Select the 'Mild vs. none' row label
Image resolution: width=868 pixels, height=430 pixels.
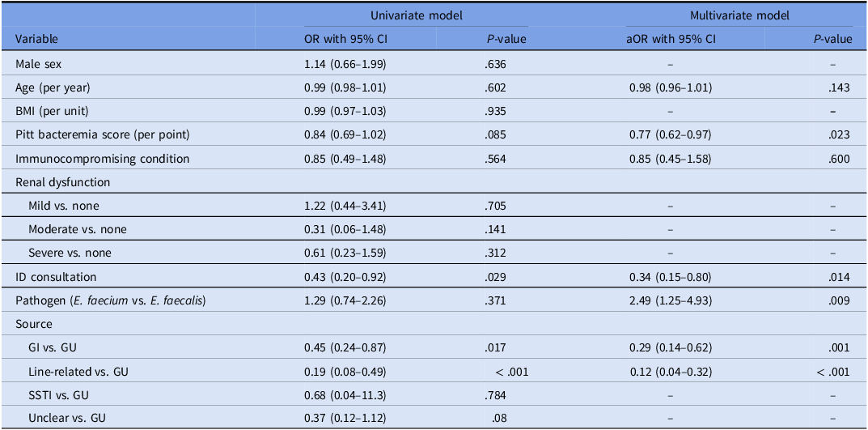pyautogui.click(x=64, y=206)
